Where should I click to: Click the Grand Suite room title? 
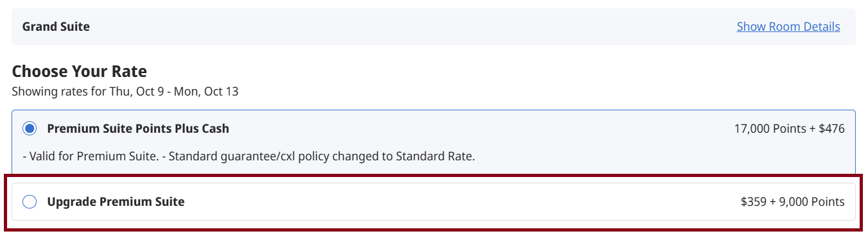(x=56, y=27)
